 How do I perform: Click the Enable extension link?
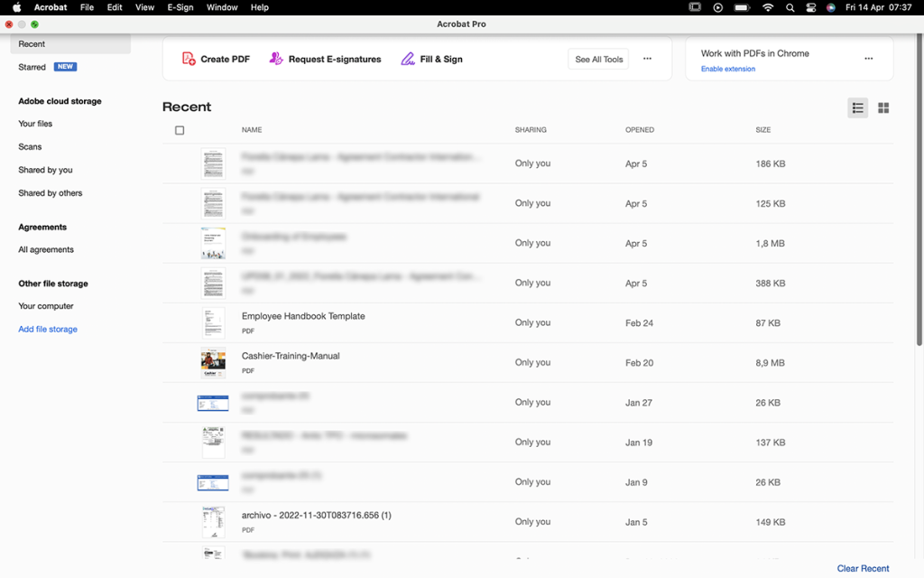728,69
